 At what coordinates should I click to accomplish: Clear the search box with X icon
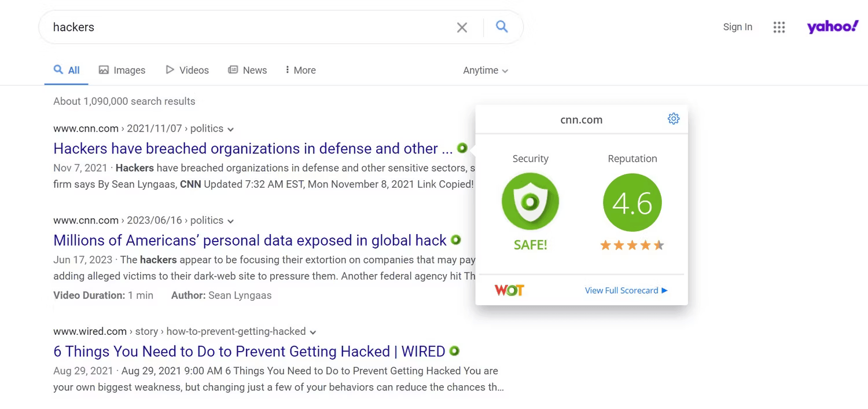[x=462, y=27]
